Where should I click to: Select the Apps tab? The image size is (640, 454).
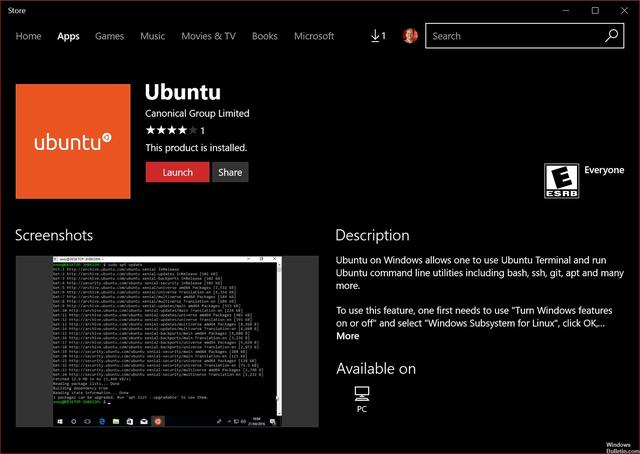point(68,36)
